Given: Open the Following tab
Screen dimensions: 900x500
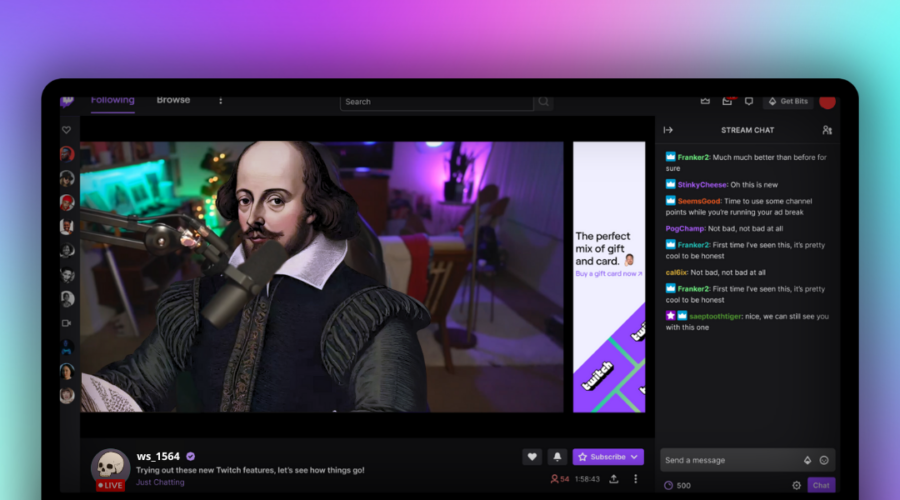Looking at the screenshot, I should coord(112,100).
